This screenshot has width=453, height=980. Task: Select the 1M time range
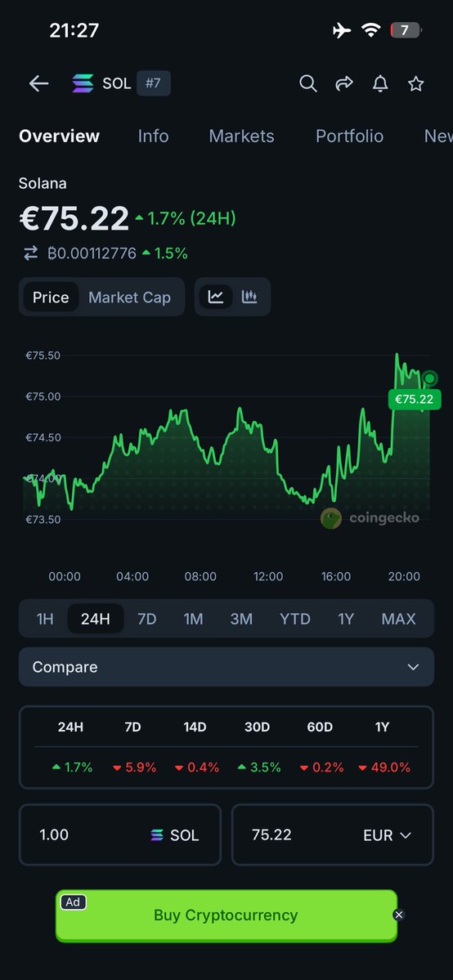tap(193, 619)
